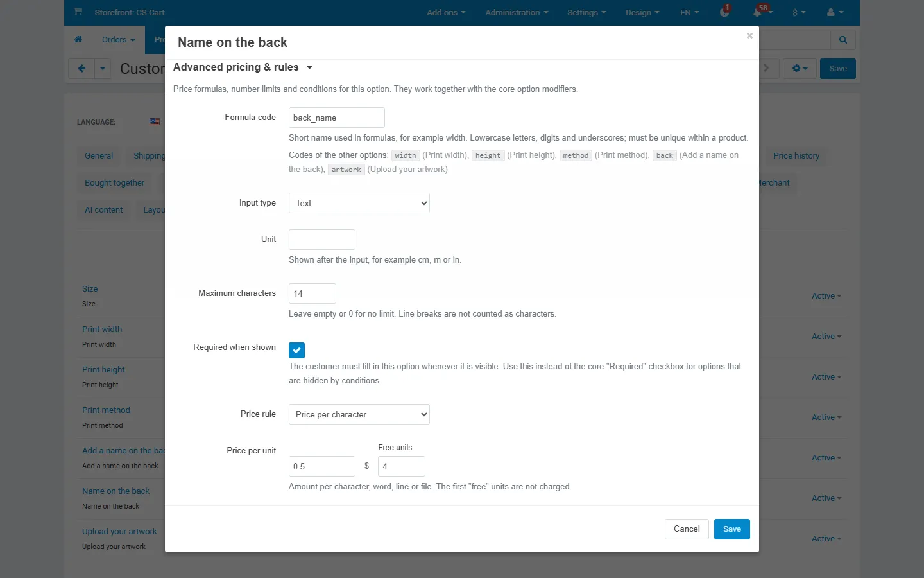Open the Upload your artwork option link
The width and height of the screenshot is (924, 578).
coord(119,532)
